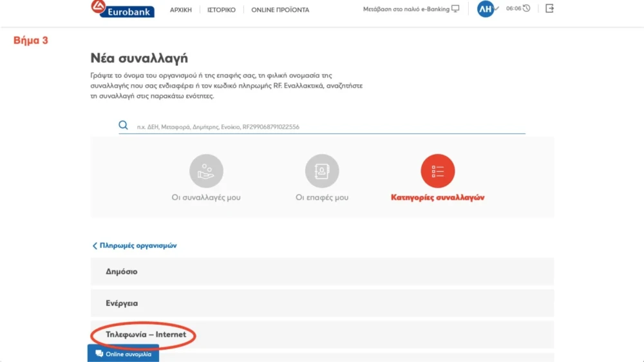Open the ΛΗ user profile avatar
Image resolution: width=644 pixels, height=362 pixels.
click(x=485, y=8)
